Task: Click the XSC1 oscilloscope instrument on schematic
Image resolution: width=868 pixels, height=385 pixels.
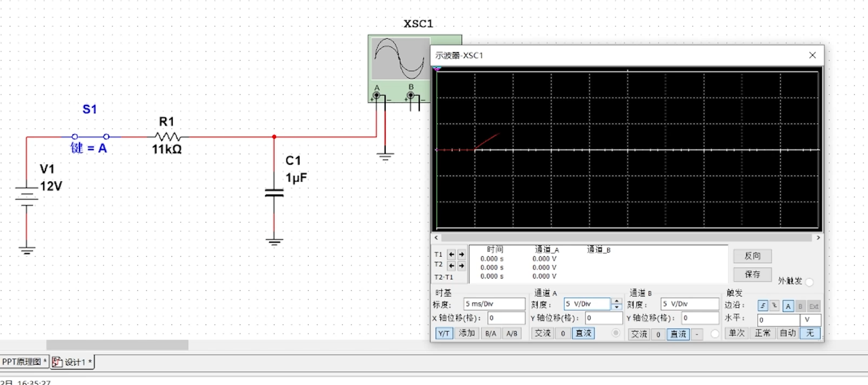Action: pyautogui.click(x=399, y=69)
